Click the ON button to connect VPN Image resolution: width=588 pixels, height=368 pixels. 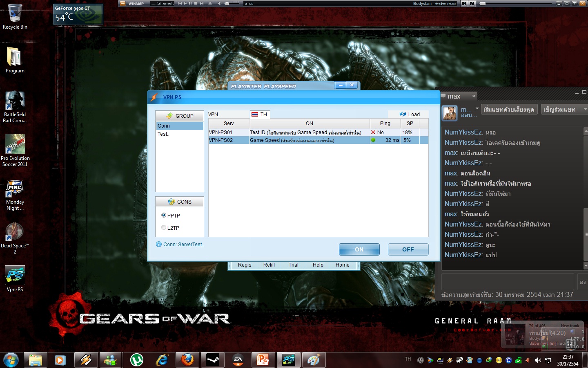click(x=359, y=249)
